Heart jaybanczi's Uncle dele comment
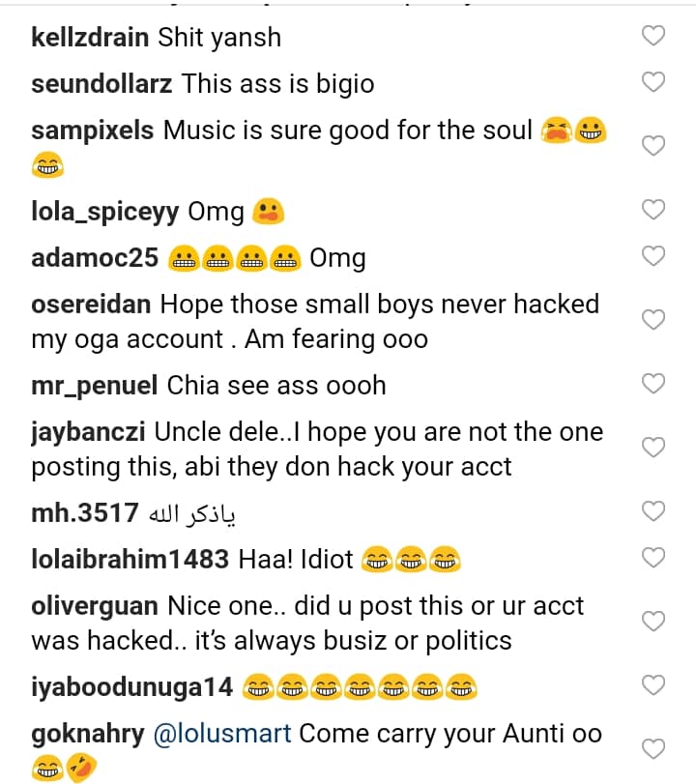The image size is (696, 784). click(654, 448)
